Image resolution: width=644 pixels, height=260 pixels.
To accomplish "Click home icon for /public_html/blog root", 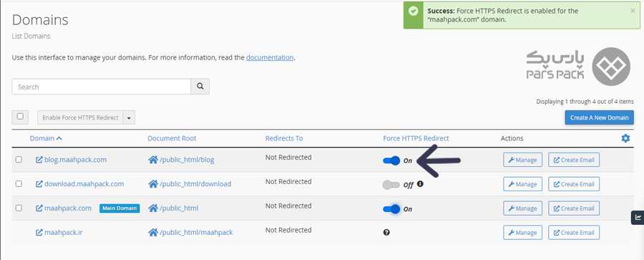I will (153, 160).
